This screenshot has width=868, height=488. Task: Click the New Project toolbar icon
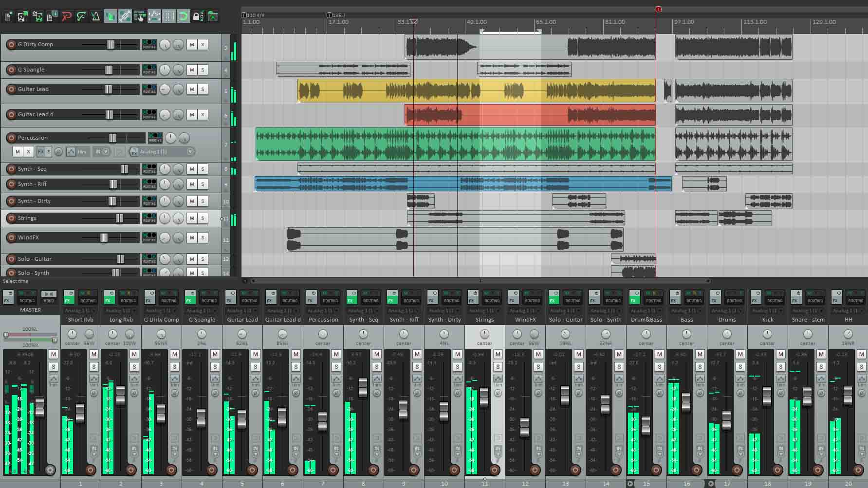(x=8, y=17)
